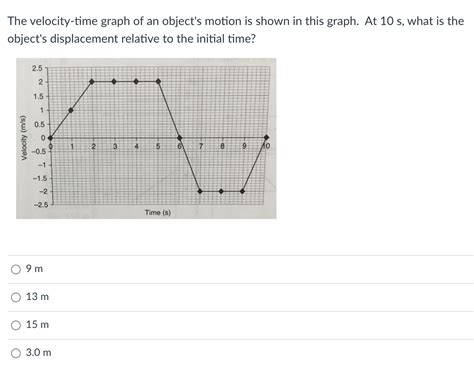Click the "15 m" answer label text

[37, 324]
